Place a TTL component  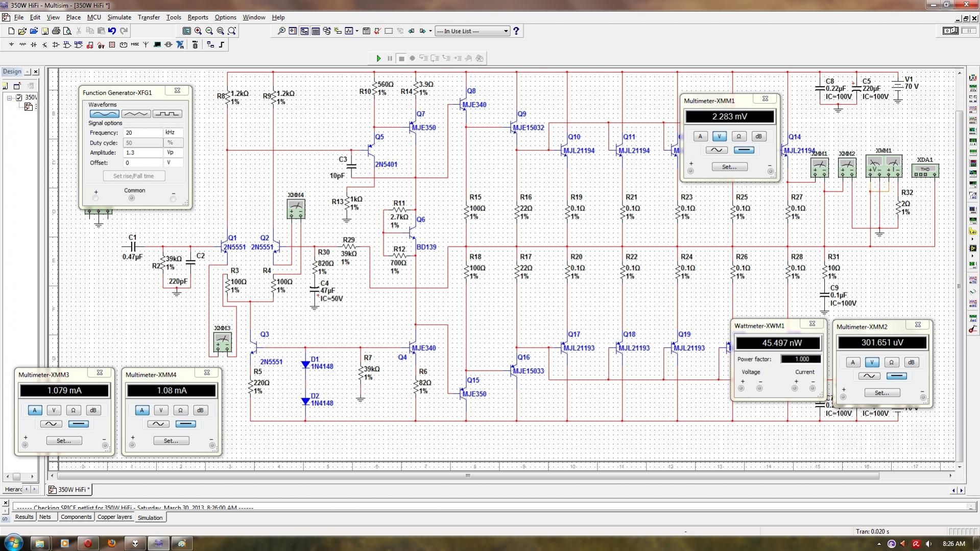[67, 45]
